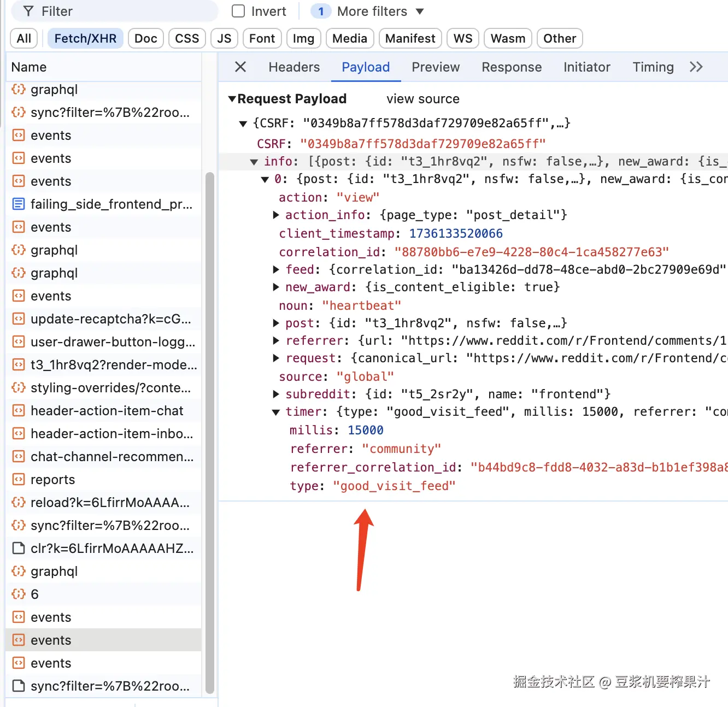
Task: Click the icon beside t3_1hr8vq2?render-mode...
Action: click(x=19, y=365)
